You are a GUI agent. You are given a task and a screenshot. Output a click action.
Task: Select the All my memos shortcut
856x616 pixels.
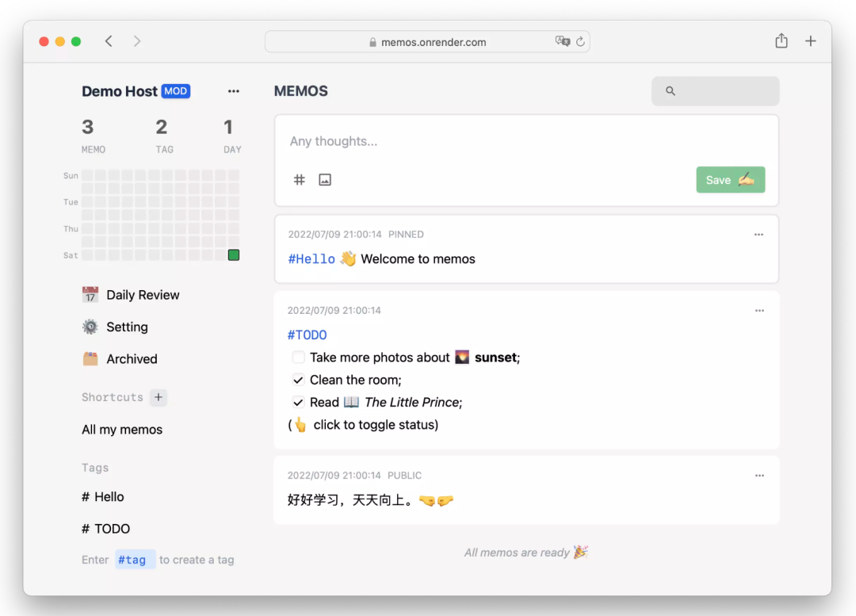coord(122,430)
